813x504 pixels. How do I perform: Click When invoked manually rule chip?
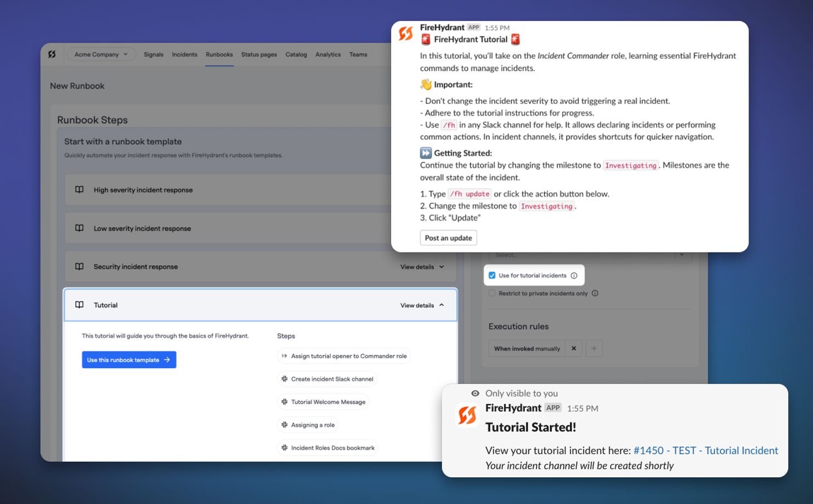point(527,348)
